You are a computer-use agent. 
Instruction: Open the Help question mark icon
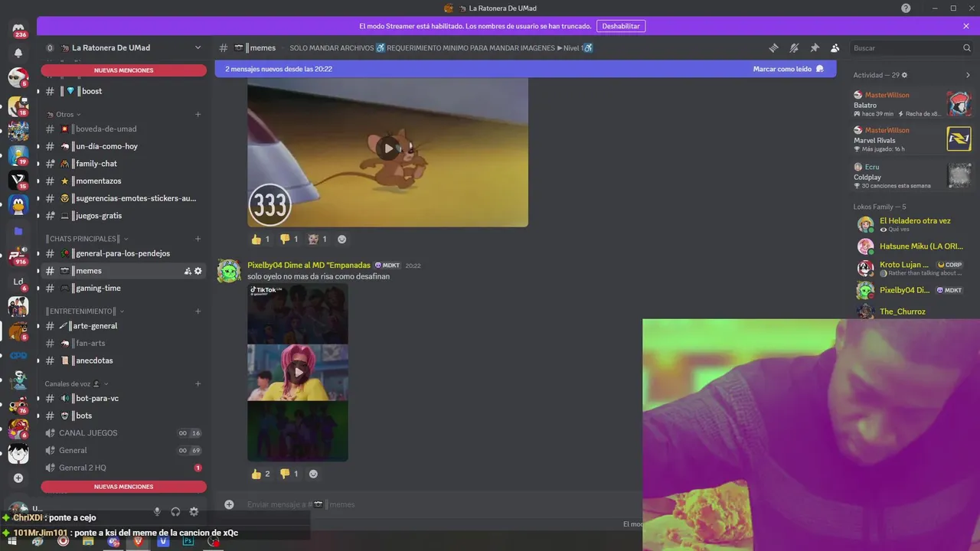(906, 8)
